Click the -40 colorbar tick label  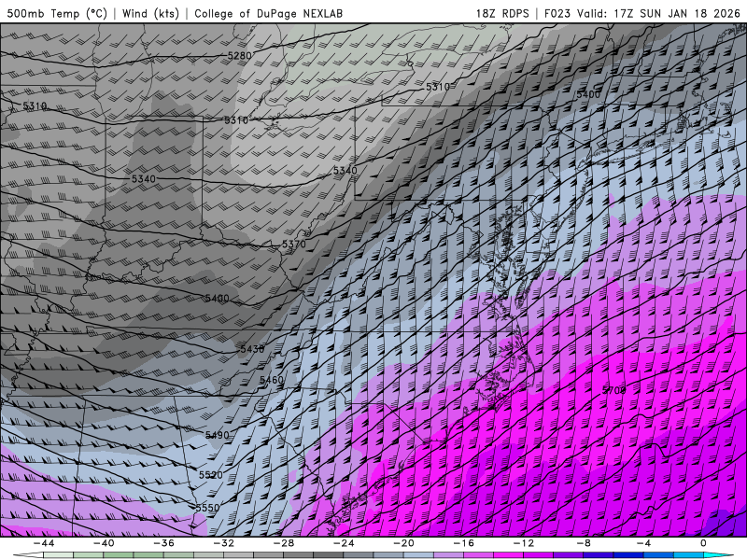104,543
